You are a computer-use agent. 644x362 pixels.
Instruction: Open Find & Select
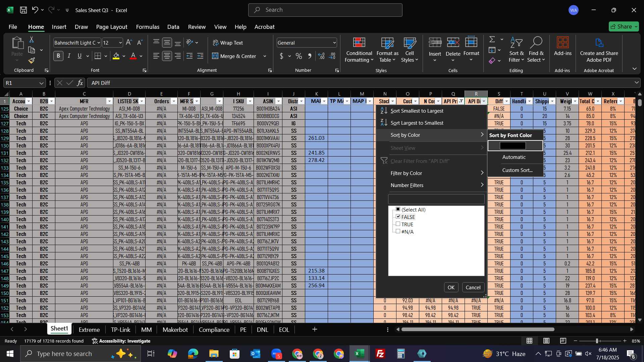(536, 50)
